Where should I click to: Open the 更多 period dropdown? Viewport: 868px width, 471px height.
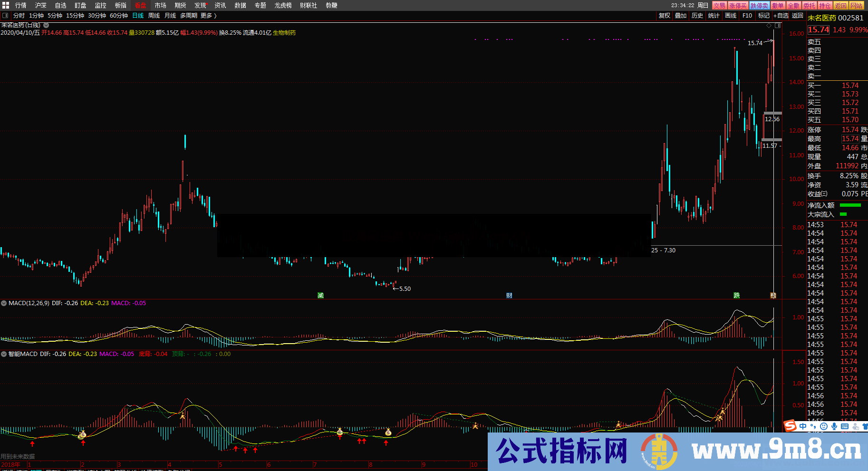208,15
